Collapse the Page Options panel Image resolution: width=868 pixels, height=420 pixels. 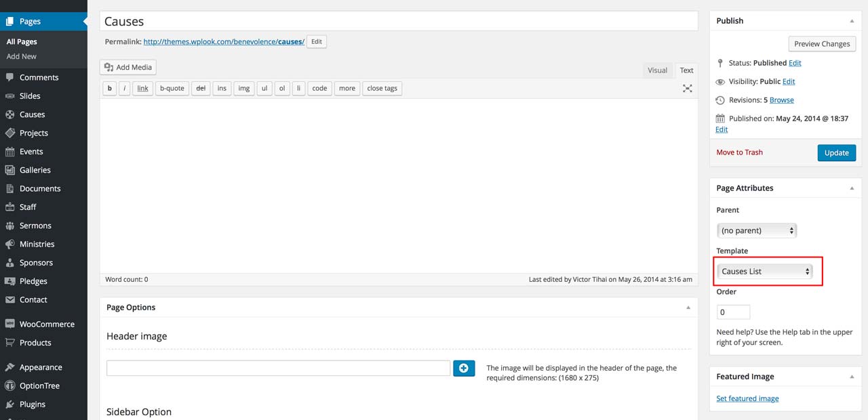click(688, 307)
